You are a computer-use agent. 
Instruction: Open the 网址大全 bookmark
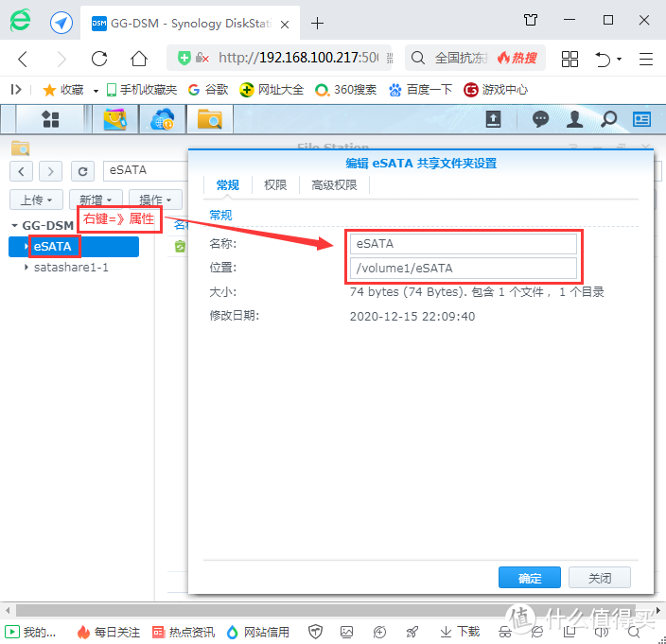(x=272, y=90)
